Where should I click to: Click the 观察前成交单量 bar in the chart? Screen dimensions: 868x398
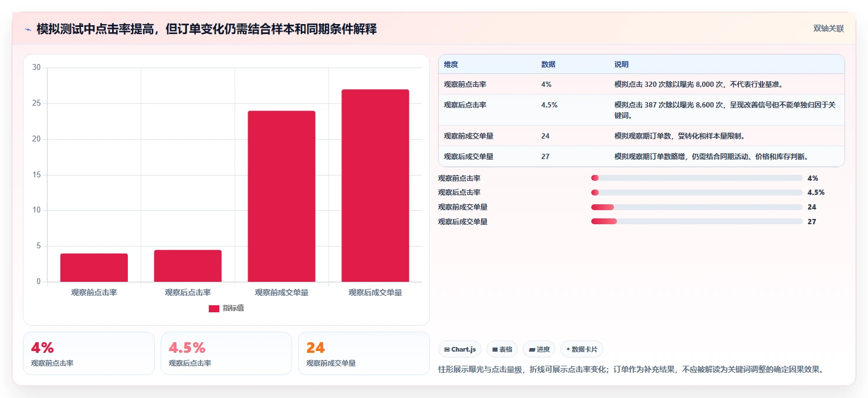coord(282,196)
